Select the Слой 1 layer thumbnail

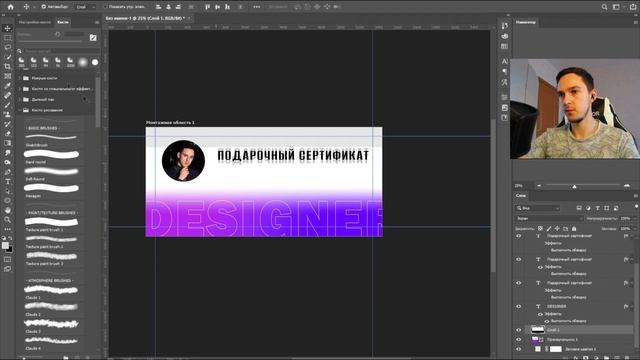click(538, 330)
